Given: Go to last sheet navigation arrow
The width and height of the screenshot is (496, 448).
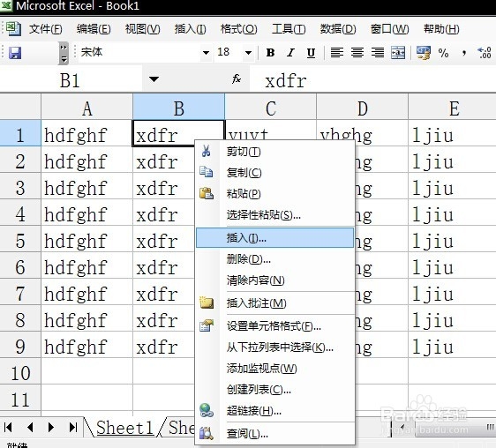Looking at the screenshot, I should 72,427.
